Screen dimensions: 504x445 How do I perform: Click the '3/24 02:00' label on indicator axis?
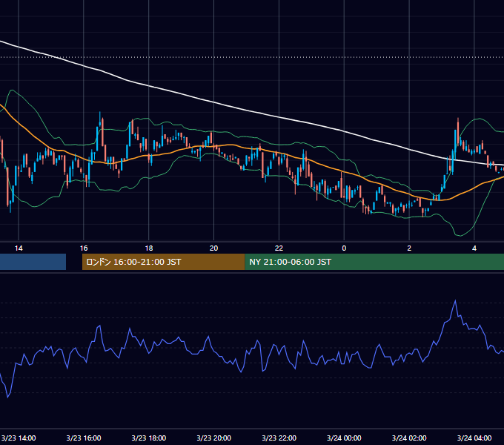point(409,438)
